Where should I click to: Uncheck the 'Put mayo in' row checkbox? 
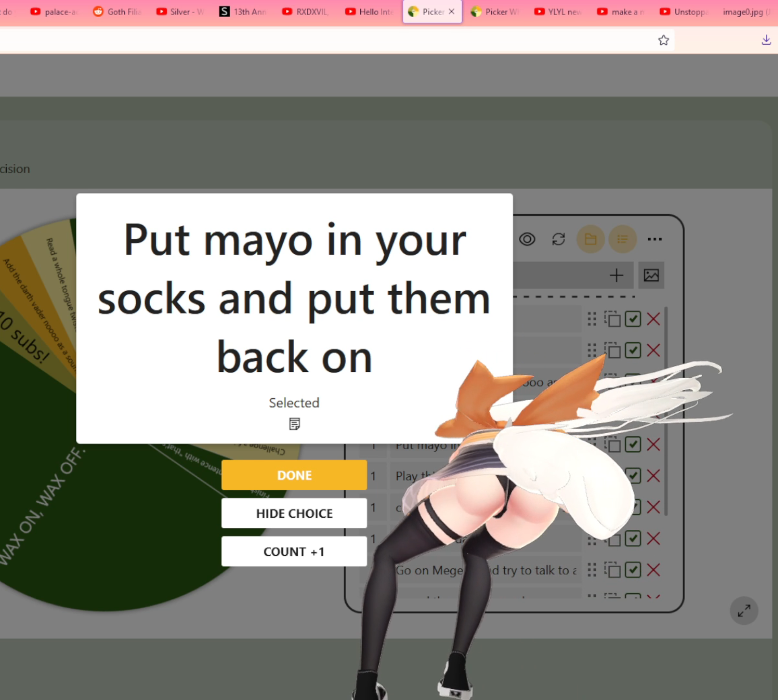[633, 444]
